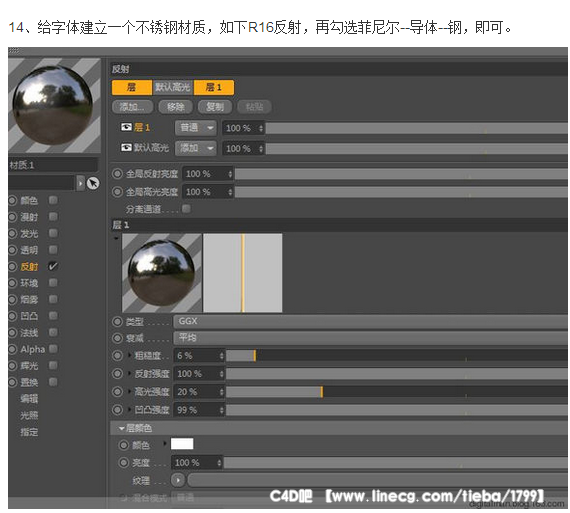Click the 层 1 strength stepper arrows
The height and width of the screenshot is (513, 570).
(x=261, y=128)
